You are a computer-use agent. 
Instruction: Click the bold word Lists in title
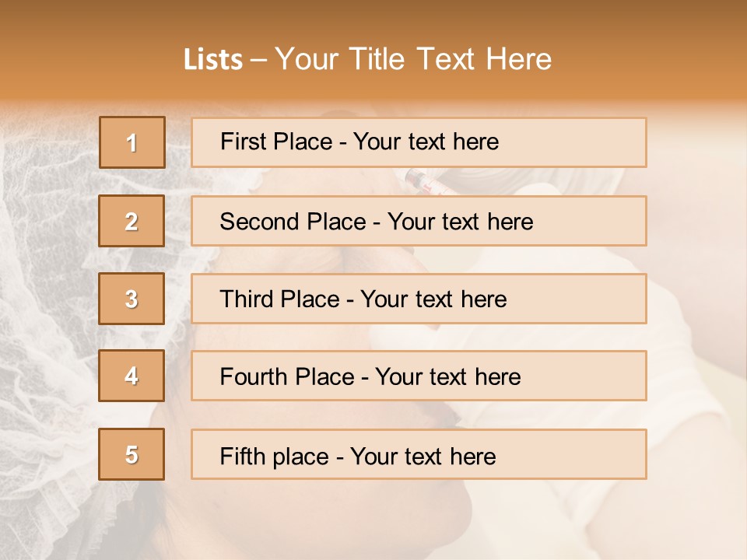(x=213, y=60)
